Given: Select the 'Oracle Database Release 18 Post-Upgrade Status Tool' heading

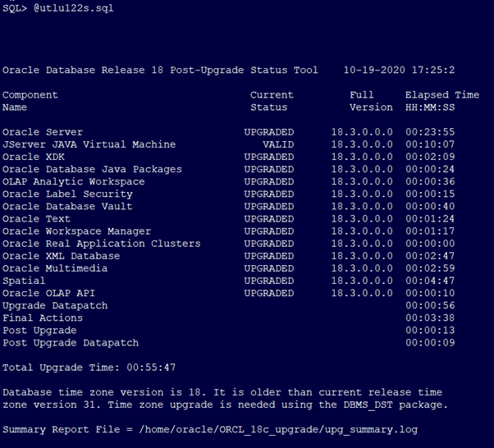Looking at the screenshot, I should pyautogui.click(x=160, y=70).
